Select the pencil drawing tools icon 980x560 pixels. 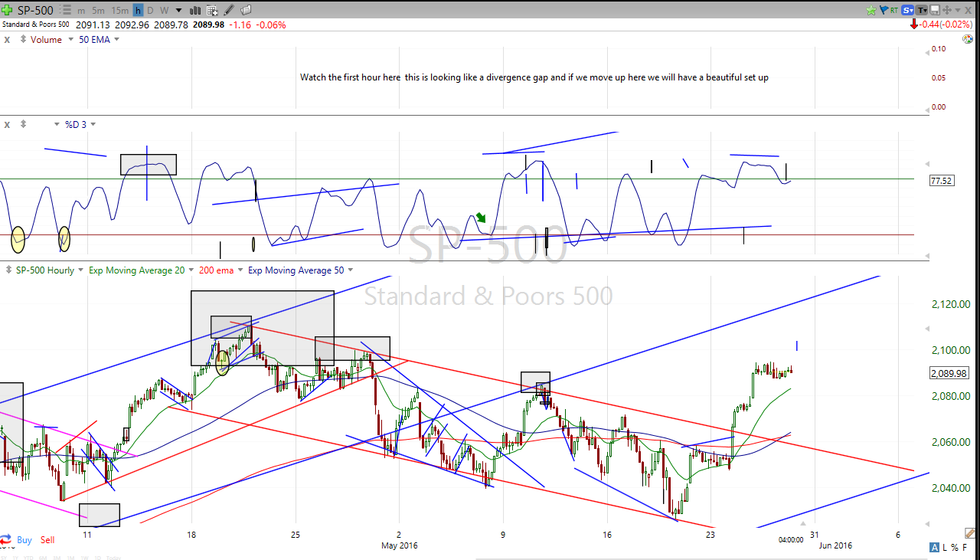[x=229, y=11]
